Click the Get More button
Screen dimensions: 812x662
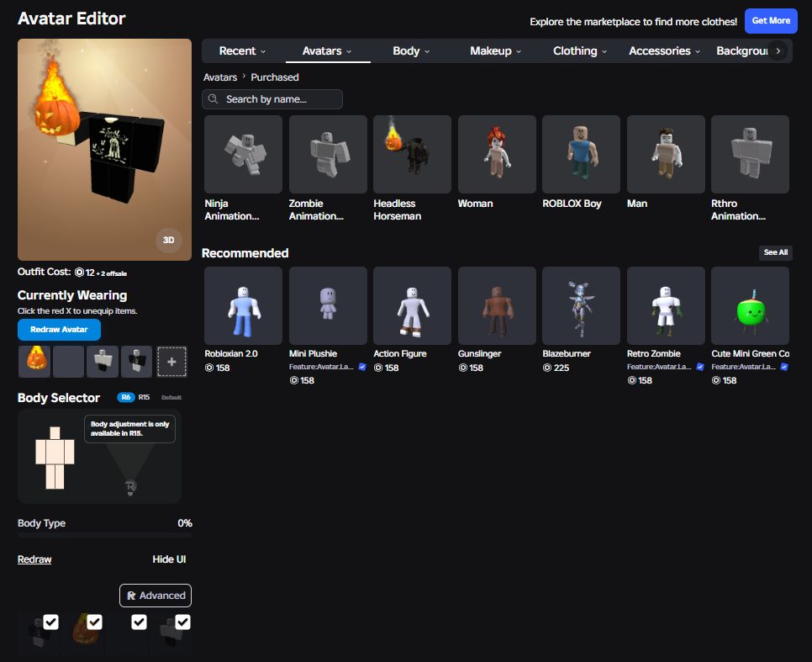coord(771,21)
